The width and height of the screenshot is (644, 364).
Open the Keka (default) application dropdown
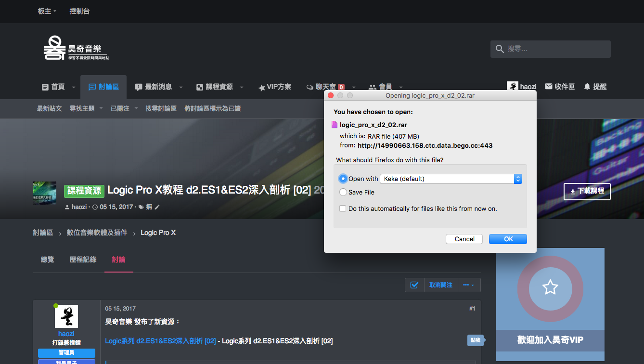click(451, 179)
